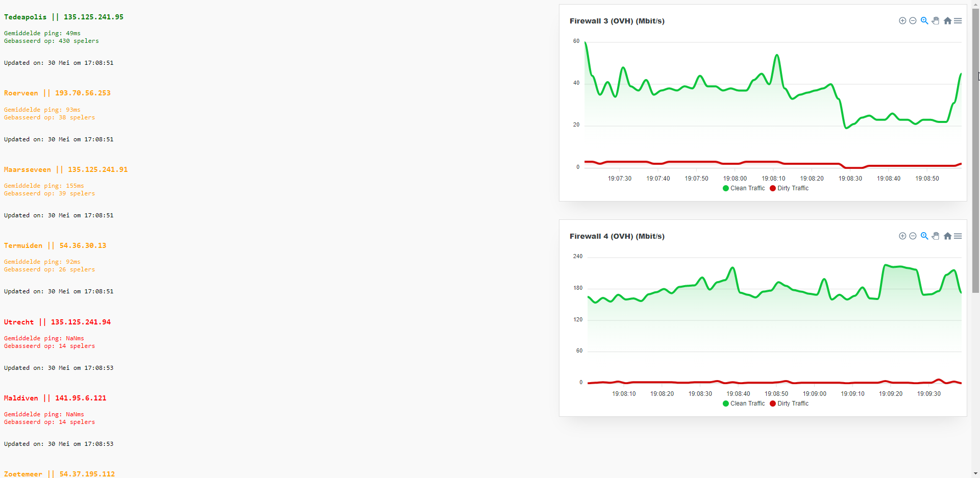This screenshot has width=980, height=478.
Task: Open Firewall 3 chart hamburger menu
Action: (958, 21)
